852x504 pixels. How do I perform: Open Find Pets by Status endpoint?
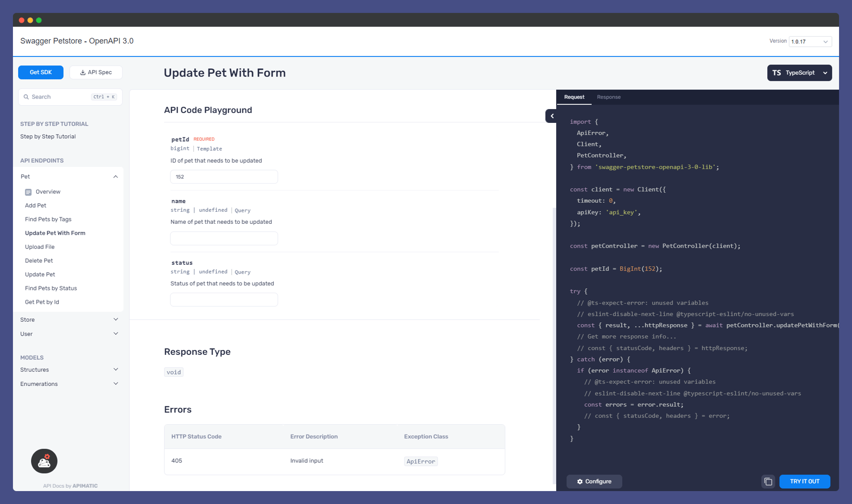pyautogui.click(x=51, y=288)
